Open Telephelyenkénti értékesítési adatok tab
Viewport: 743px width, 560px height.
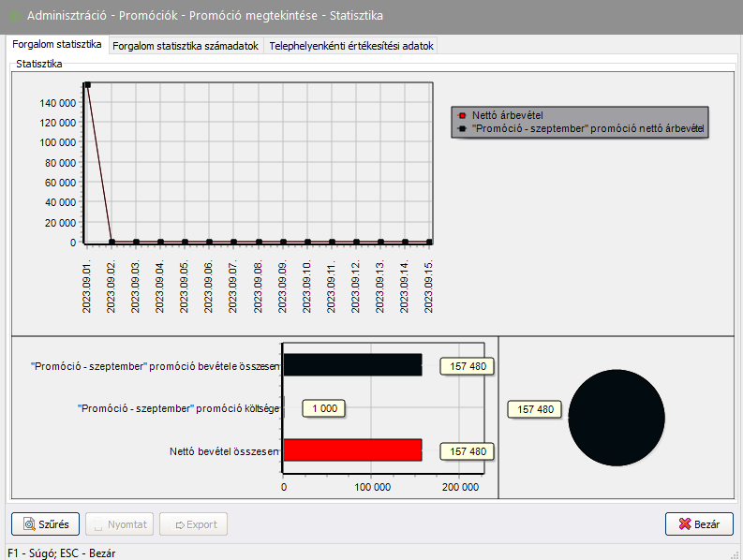click(351, 46)
